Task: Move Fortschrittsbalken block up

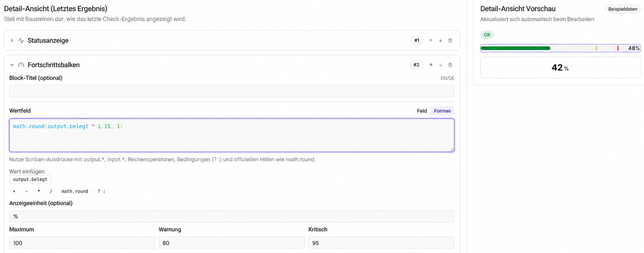Action: [x=431, y=65]
